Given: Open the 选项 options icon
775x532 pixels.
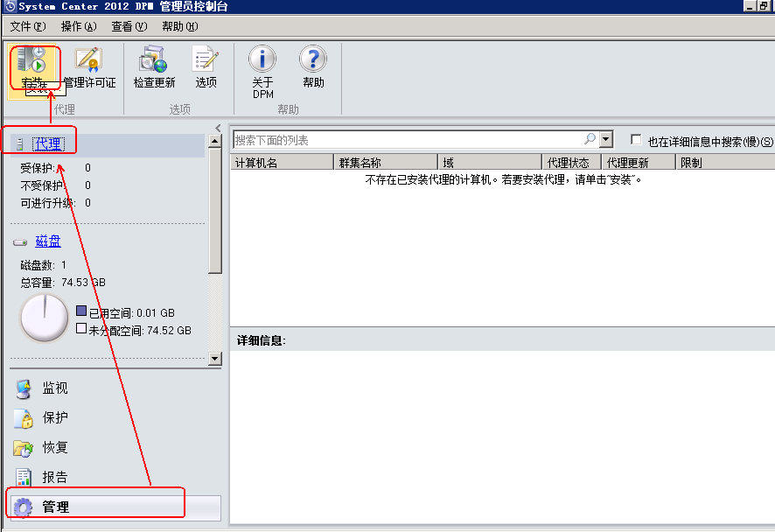Looking at the screenshot, I should tap(206, 59).
